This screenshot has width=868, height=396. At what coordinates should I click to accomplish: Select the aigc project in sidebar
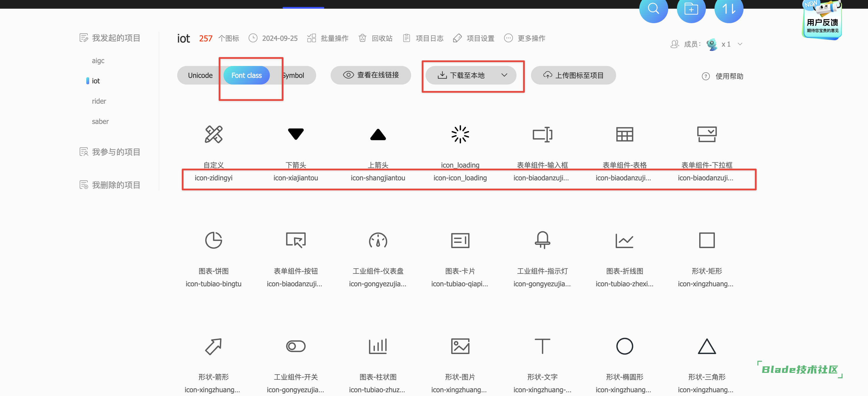click(x=98, y=61)
